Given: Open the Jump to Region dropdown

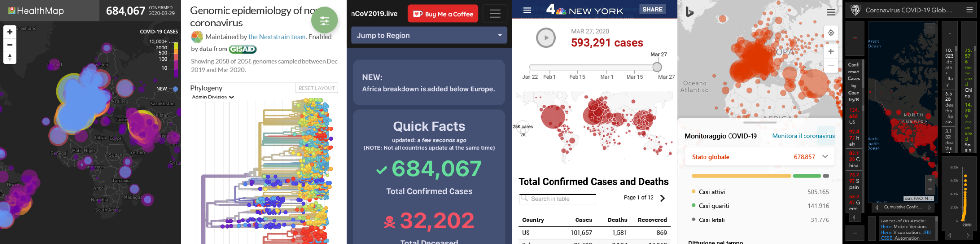Looking at the screenshot, I should click(x=429, y=35).
